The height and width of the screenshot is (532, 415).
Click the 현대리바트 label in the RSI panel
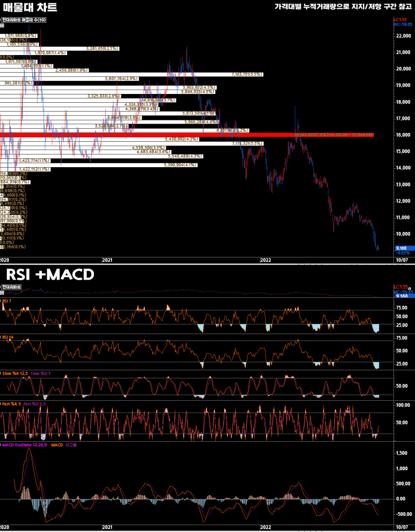(x=11, y=287)
